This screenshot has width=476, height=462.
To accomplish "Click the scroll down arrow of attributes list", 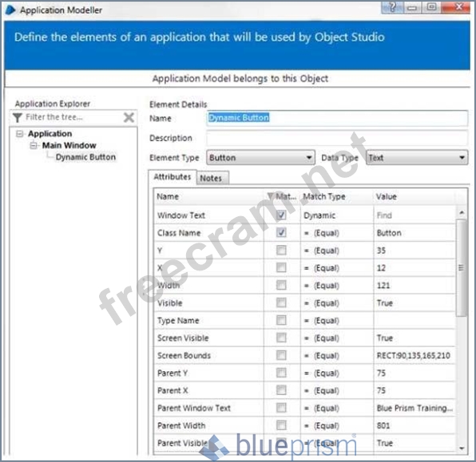I will 462,448.
